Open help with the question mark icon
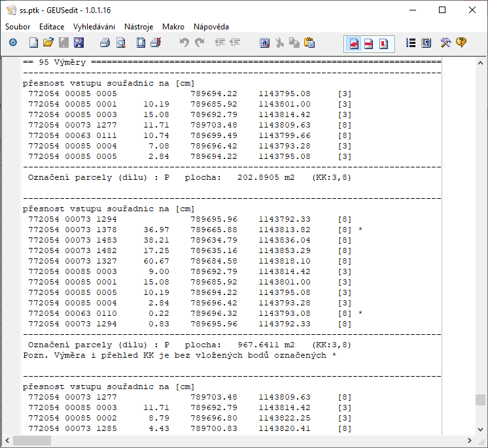The width and height of the screenshot is (488, 448). click(x=461, y=43)
